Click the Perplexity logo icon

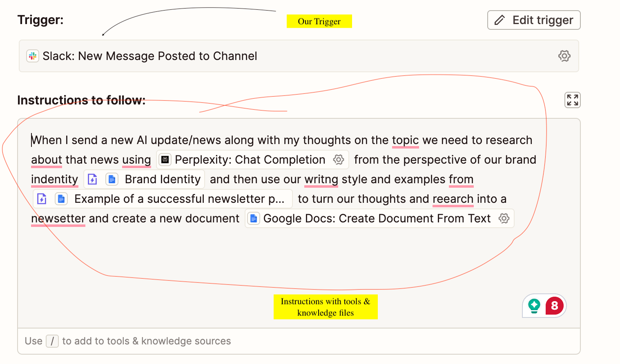pyautogui.click(x=165, y=160)
